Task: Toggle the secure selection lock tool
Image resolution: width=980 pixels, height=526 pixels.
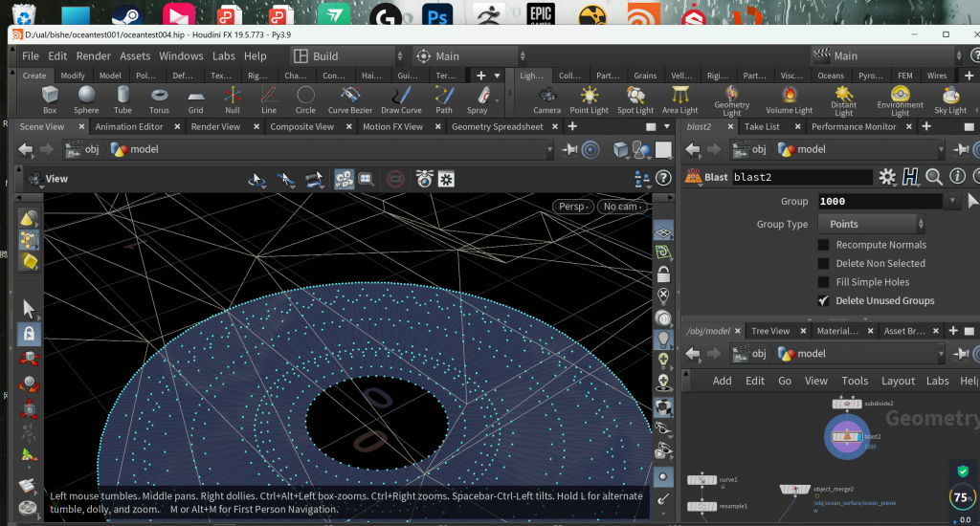Action: pyautogui.click(x=29, y=334)
